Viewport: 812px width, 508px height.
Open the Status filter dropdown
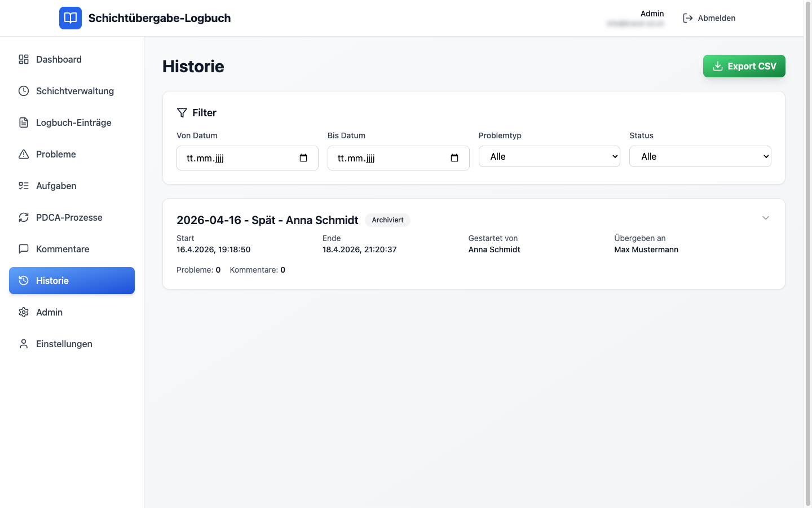click(700, 156)
